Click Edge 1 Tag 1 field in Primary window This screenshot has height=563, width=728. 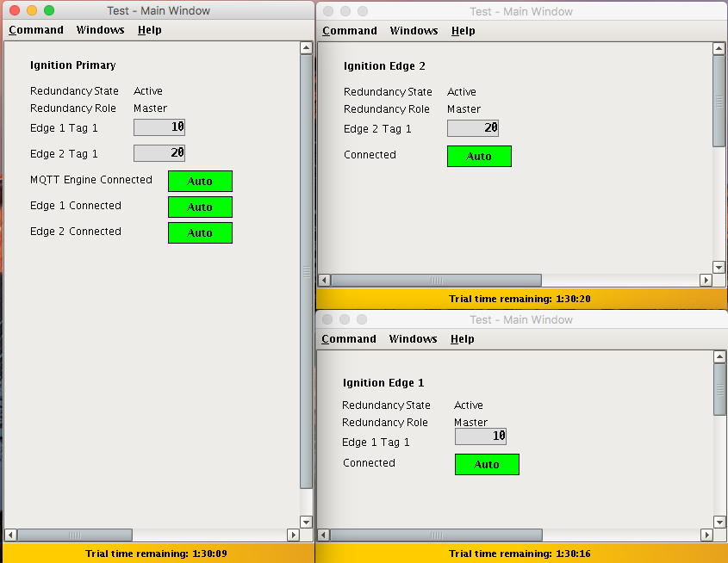click(159, 127)
